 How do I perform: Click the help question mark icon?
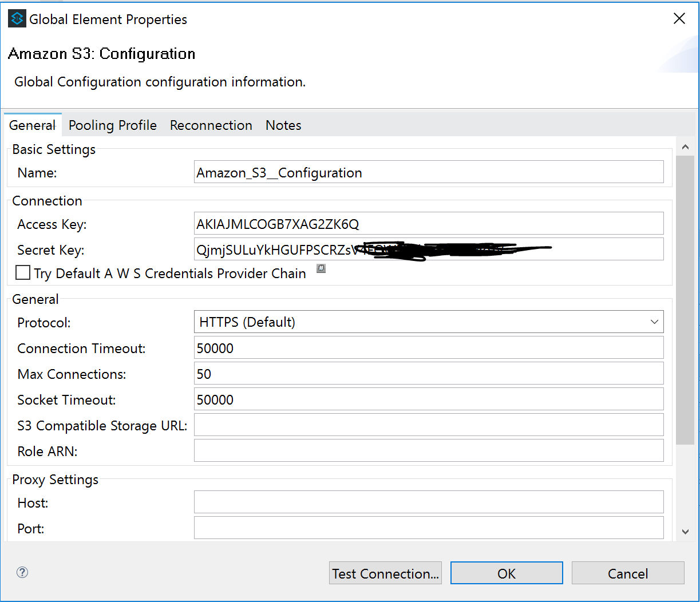[x=22, y=572]
